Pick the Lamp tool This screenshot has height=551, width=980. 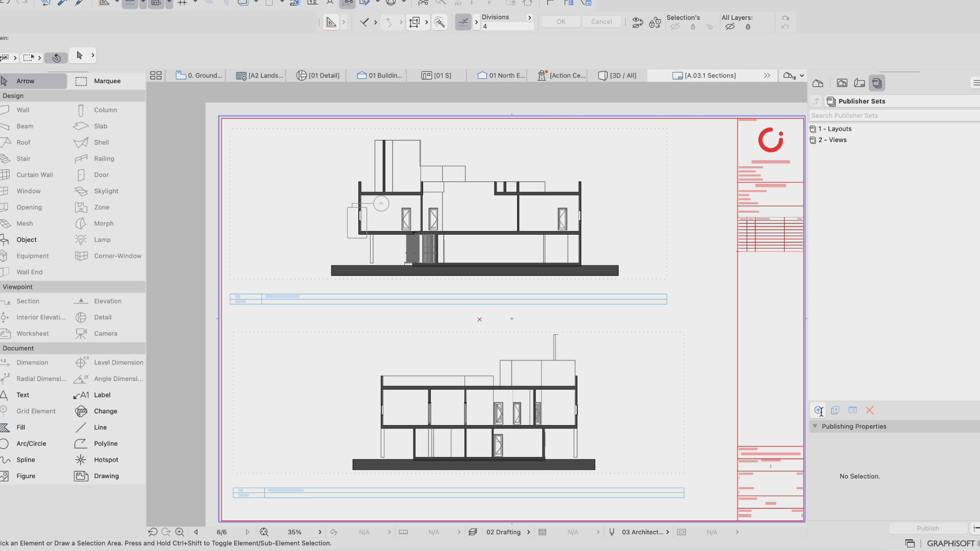tap(102, 240)
